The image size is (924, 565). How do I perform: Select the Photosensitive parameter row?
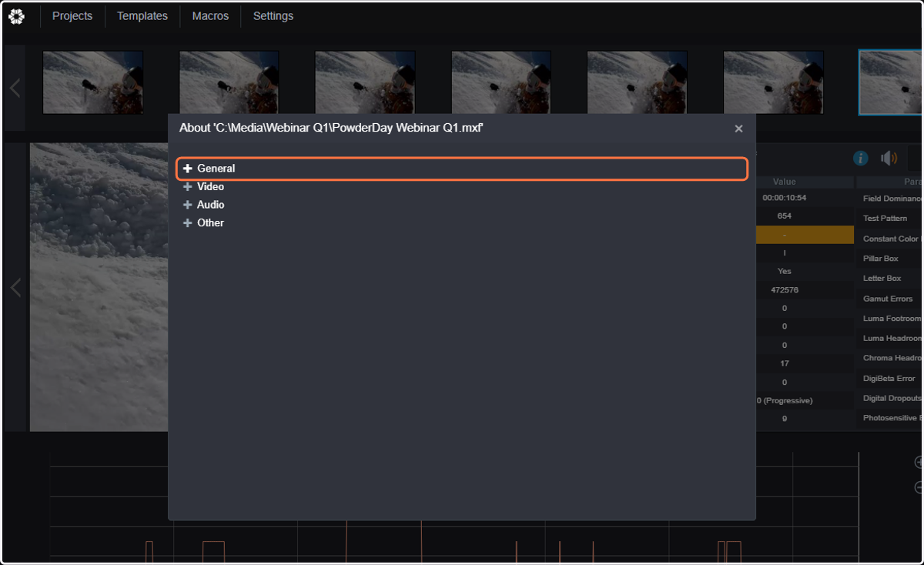(890, 419)
